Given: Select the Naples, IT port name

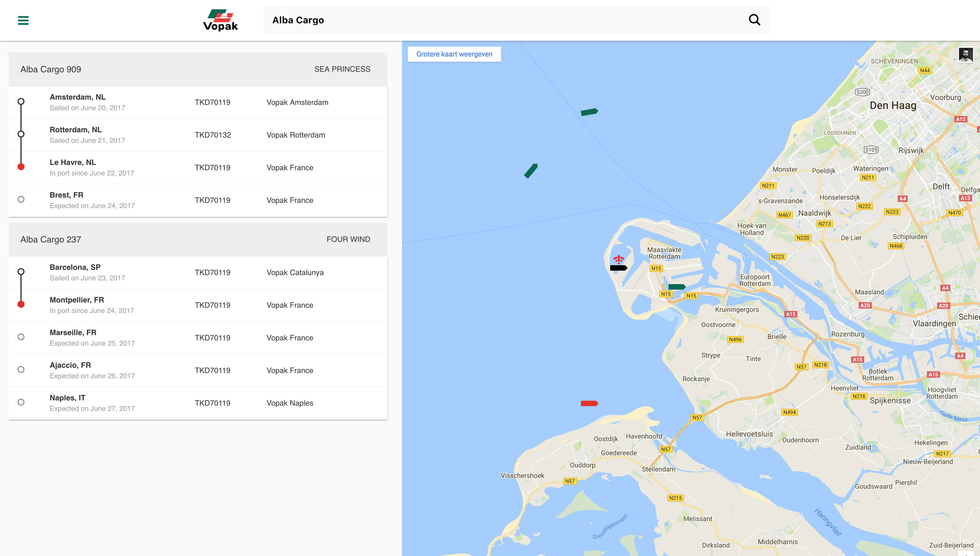Looking at the screenshot, I should point(68,398).
